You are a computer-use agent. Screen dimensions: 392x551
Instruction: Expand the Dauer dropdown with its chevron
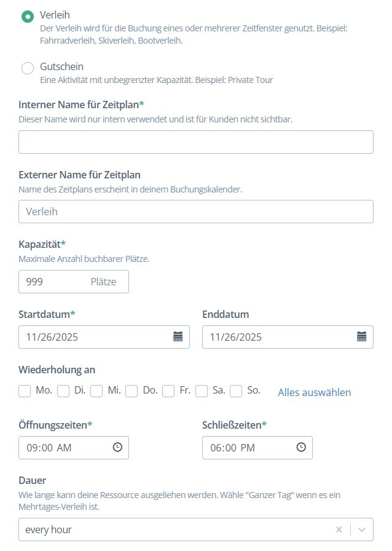point(362,529)
